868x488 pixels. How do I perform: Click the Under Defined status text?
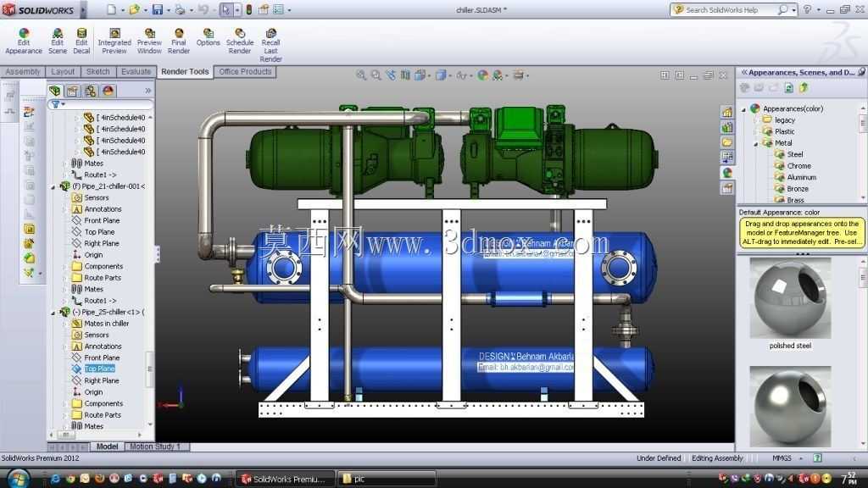(658, 458)
